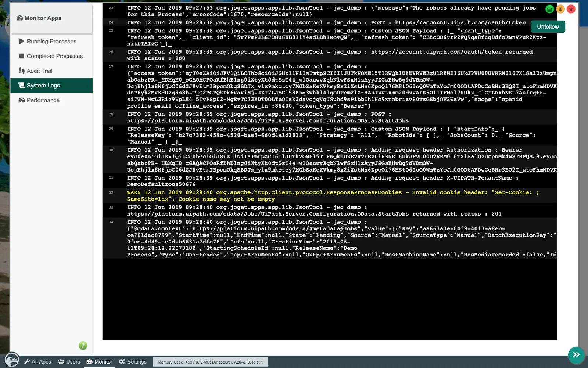
Task: Click the Monitor Apps heading
Action: (39, 18)
